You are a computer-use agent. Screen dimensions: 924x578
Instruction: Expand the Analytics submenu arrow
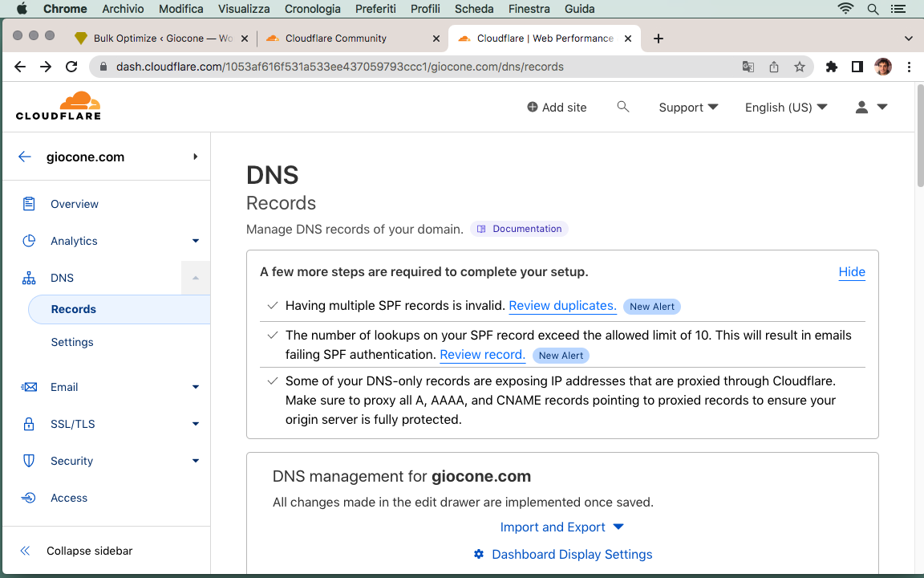pos(196,241)
